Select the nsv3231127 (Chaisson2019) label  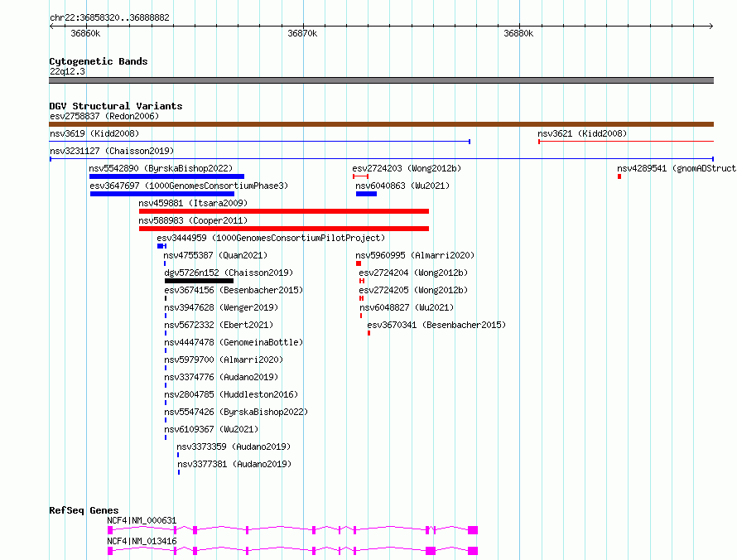(112, 151)
